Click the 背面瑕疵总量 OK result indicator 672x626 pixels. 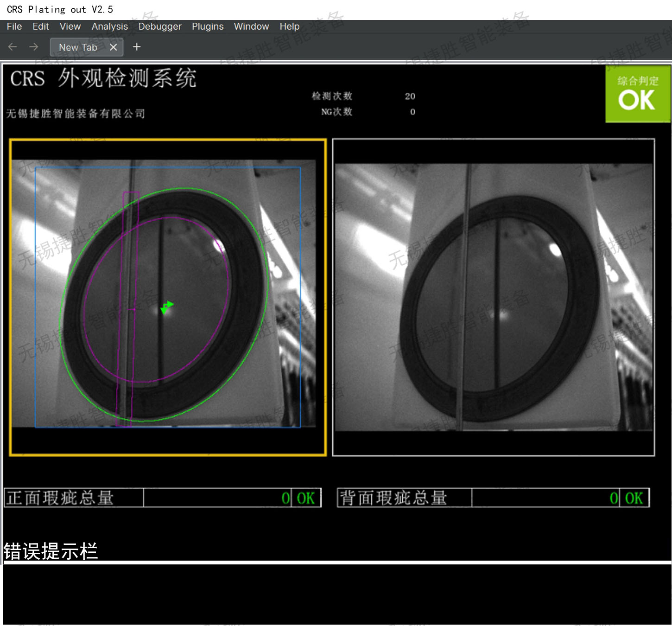pos(634,498)
